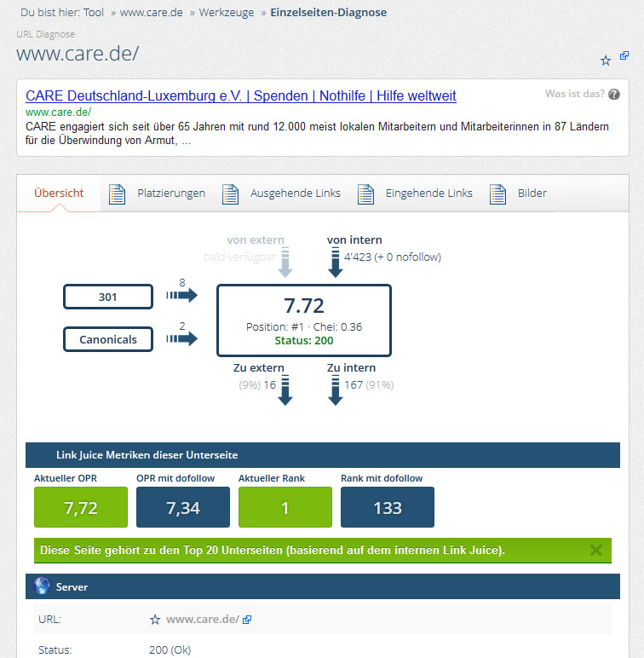Click '4'423 (+ 0 nofollow)' incoming count
This screenshot has height=658, width=644.
393,257
